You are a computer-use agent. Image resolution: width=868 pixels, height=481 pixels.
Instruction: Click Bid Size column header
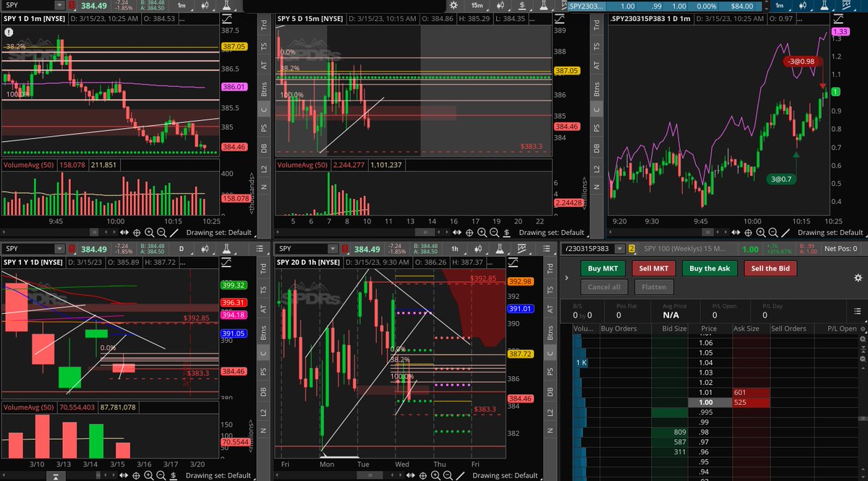point(671,328)
